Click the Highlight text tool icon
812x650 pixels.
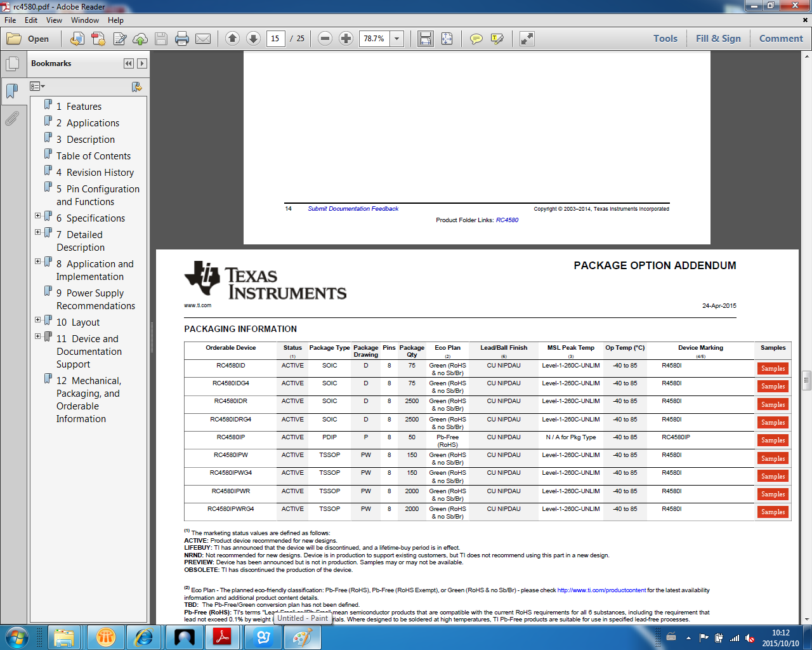point(497,39)
